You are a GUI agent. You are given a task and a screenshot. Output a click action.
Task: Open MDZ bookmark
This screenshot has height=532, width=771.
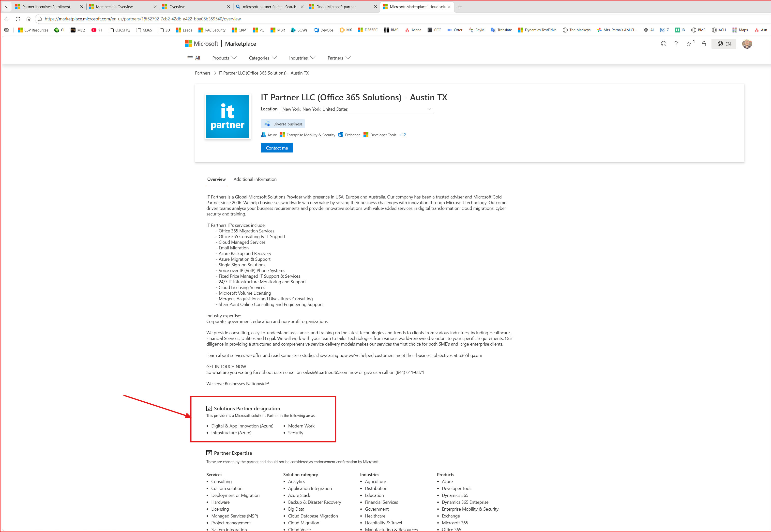tap(78, 30)
